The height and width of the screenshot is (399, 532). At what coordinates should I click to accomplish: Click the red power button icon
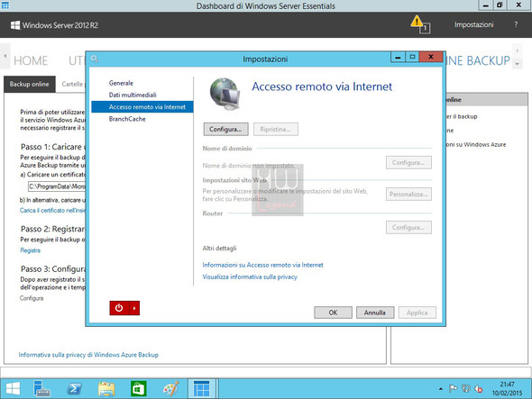point(119,308)
